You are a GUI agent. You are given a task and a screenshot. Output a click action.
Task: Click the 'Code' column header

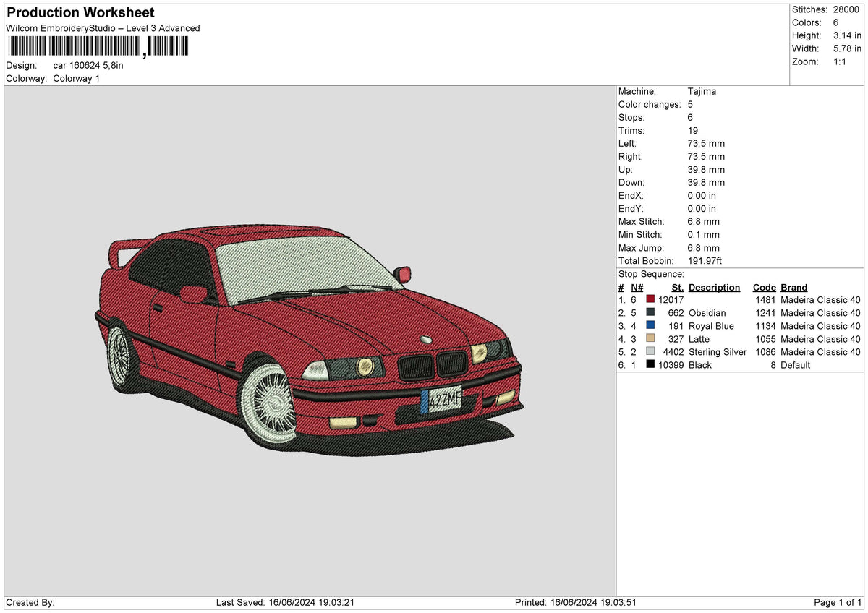(764, 288)
